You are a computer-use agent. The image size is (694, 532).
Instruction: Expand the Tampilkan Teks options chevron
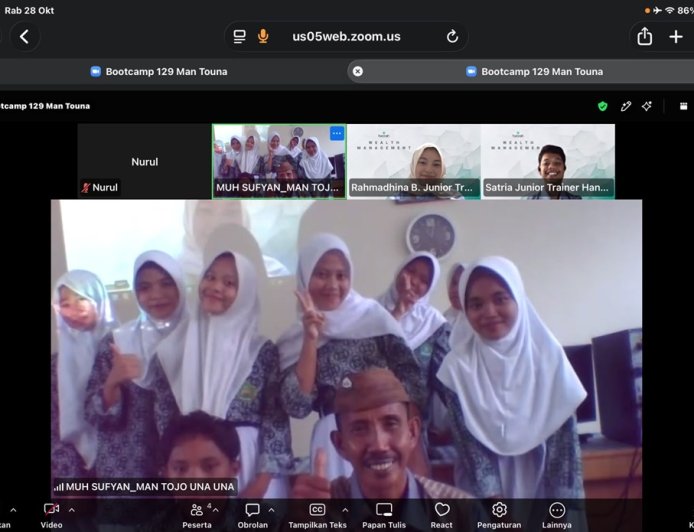pyautogui.click(x=345, y=510)
